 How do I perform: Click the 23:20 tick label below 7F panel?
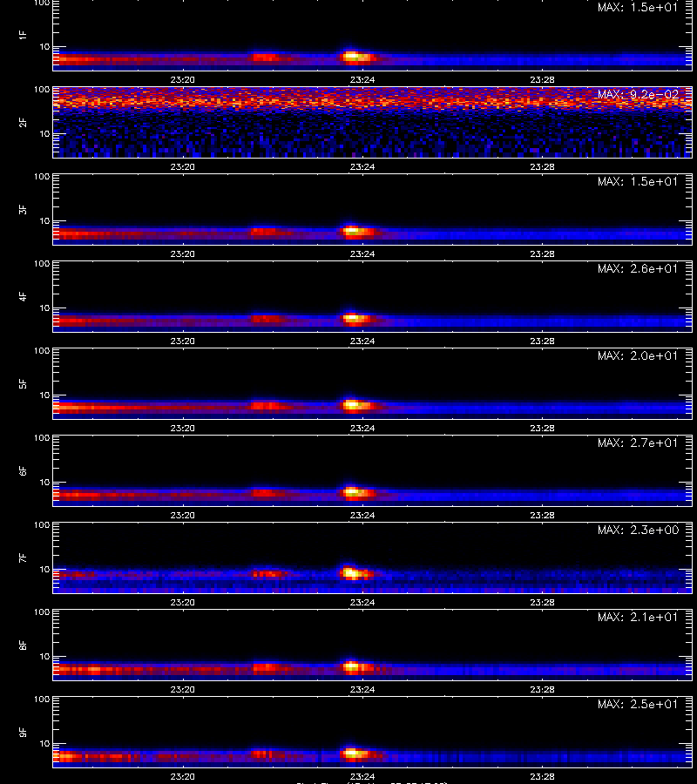click(182, 602)
